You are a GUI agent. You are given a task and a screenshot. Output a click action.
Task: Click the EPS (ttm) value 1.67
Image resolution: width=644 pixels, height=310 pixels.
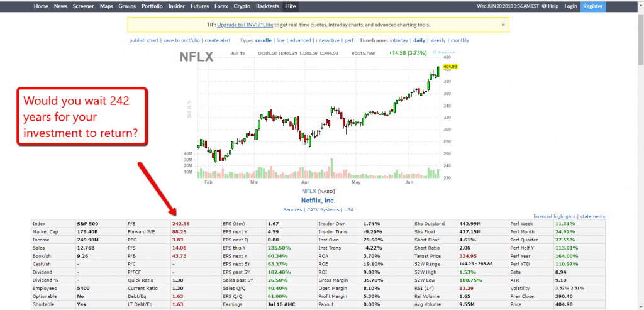coord(274,224)
